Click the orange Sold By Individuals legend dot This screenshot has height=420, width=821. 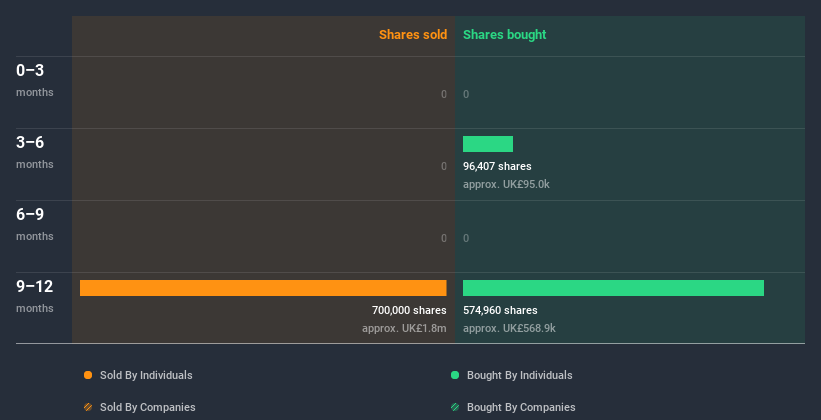[88, 375]
